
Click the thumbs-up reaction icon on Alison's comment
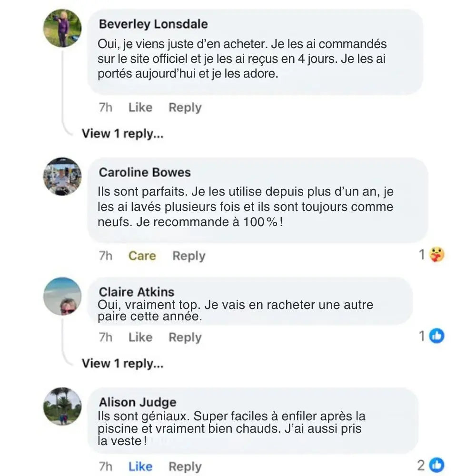[436, 465]
